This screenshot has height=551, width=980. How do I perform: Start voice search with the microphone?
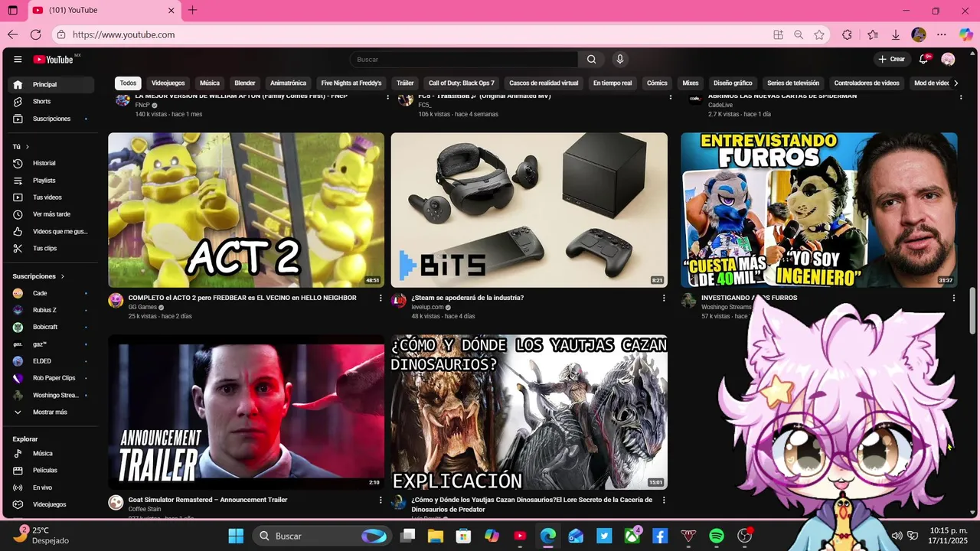pos(620,59)
